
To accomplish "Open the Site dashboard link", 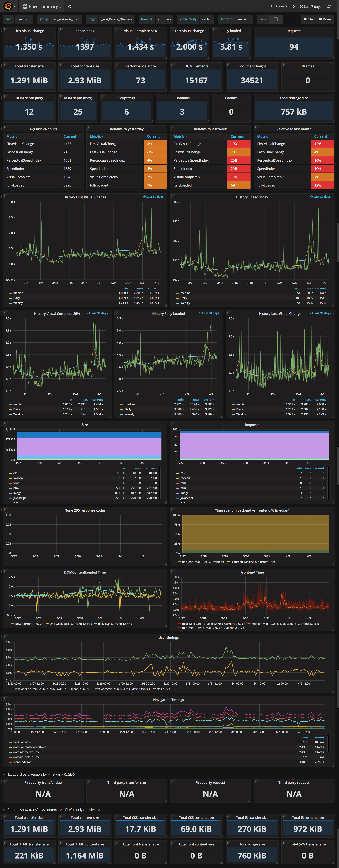I will coord(308,19).
